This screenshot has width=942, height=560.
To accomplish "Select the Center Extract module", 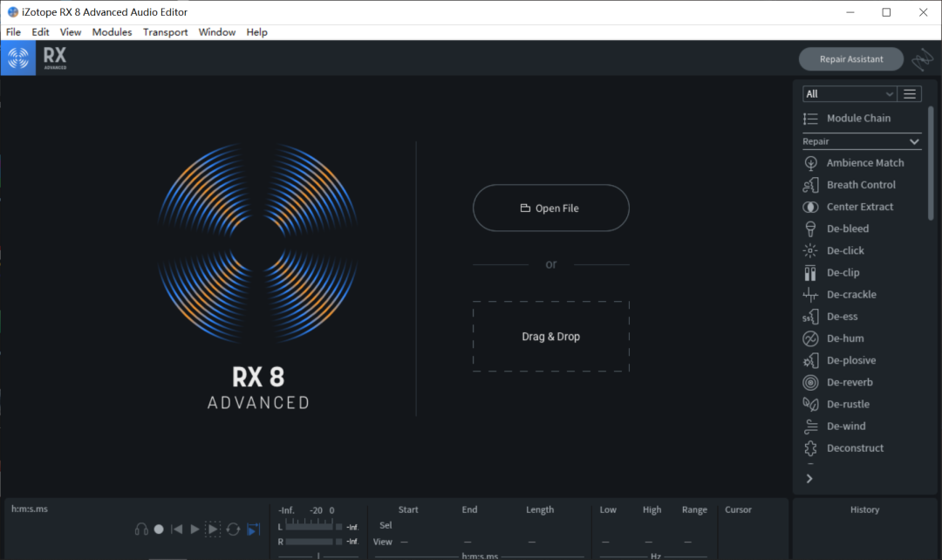I will click(861, 207).
